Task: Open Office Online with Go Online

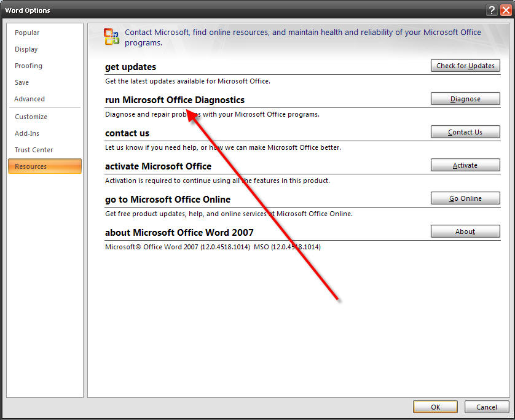Action: [x=465, y=198]
